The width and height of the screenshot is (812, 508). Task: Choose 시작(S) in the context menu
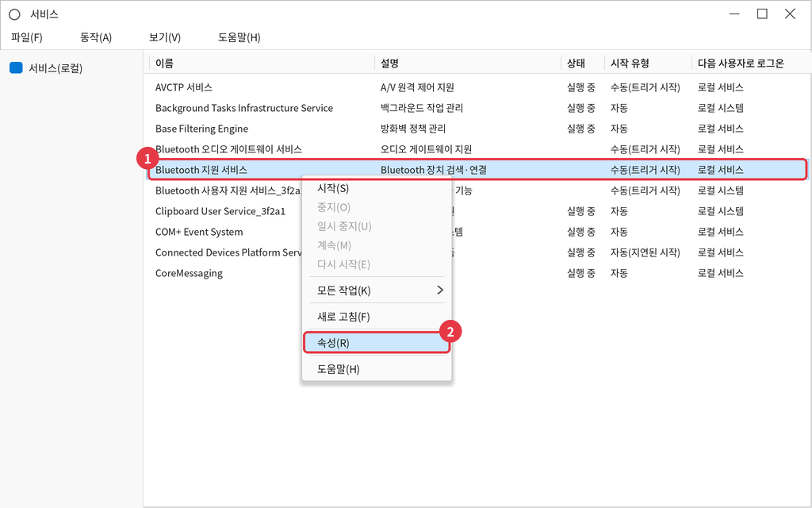click(x=377, y=188)
